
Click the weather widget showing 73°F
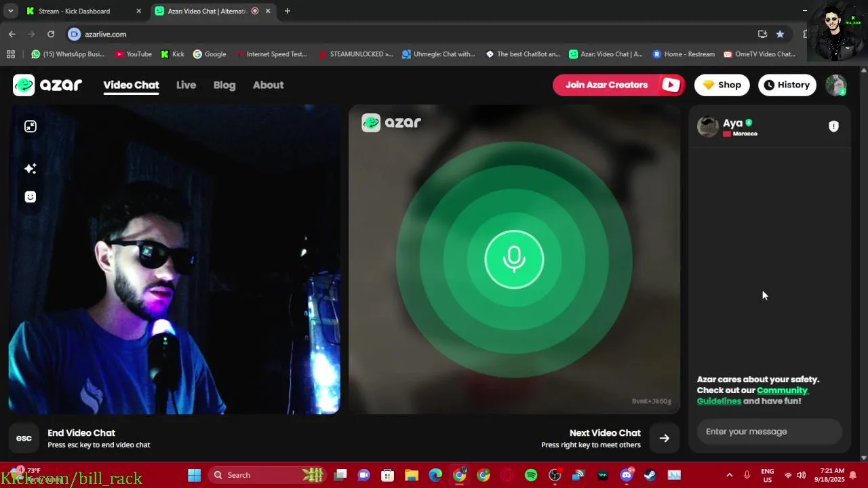34,475
